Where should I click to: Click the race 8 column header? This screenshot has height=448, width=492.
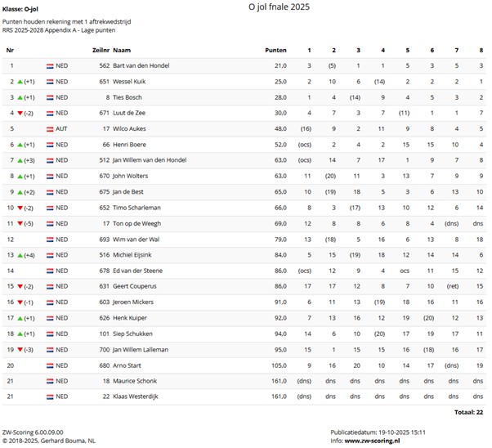point(479,51)
